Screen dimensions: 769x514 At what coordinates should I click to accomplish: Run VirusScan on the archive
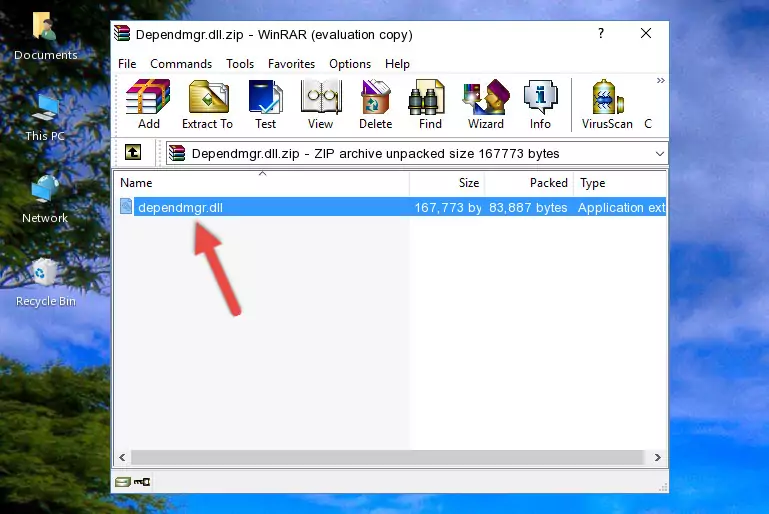607,104
